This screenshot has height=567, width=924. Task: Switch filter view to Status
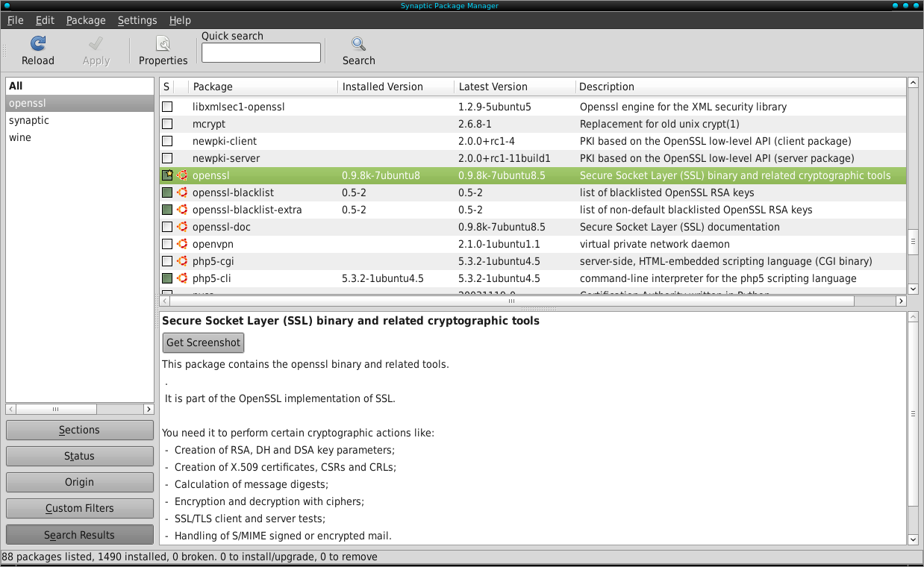(79, 456)
